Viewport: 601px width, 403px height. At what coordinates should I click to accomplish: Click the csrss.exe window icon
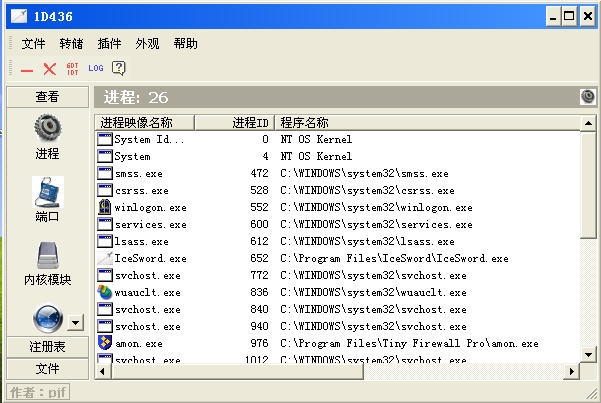[105, 190]
